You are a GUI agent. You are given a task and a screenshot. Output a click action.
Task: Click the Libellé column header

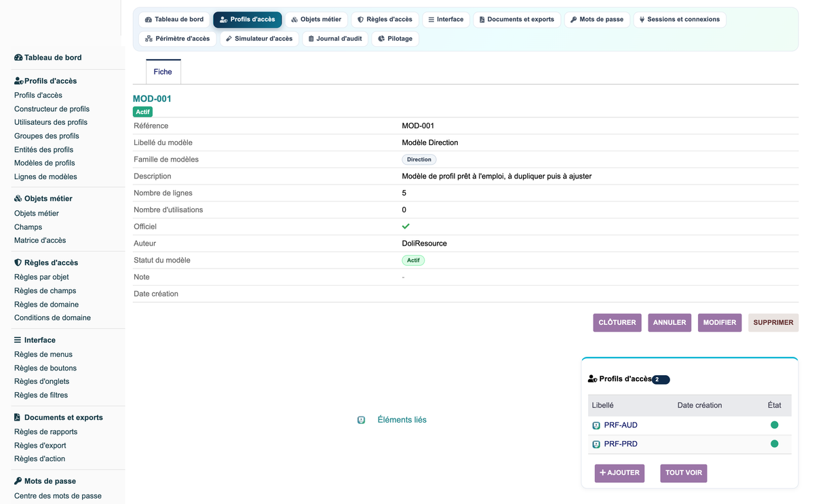coord(603,405)
